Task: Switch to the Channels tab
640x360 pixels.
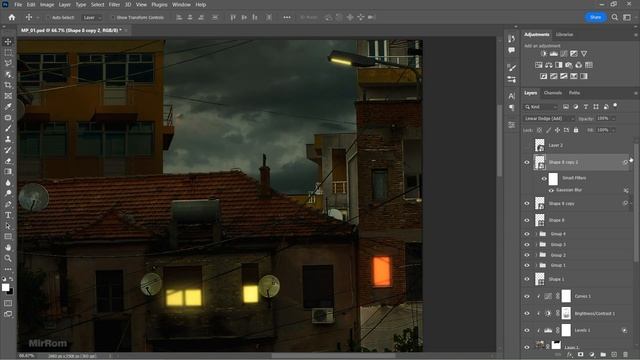Action: coord(553,93)
